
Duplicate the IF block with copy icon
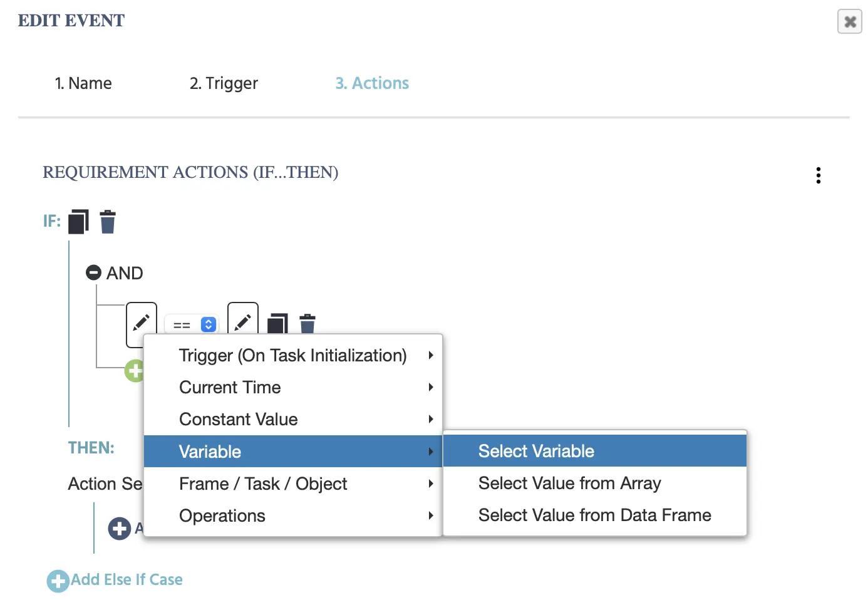pos(78,222)
